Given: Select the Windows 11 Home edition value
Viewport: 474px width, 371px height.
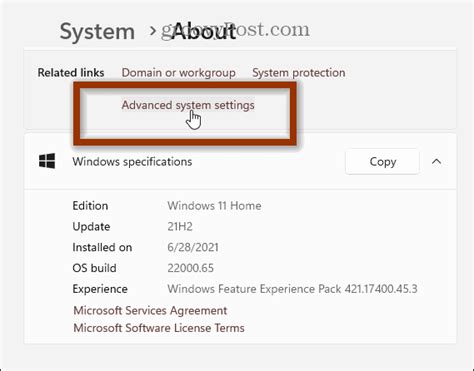Looking at the screenshot, I should (x=214, y=206).
